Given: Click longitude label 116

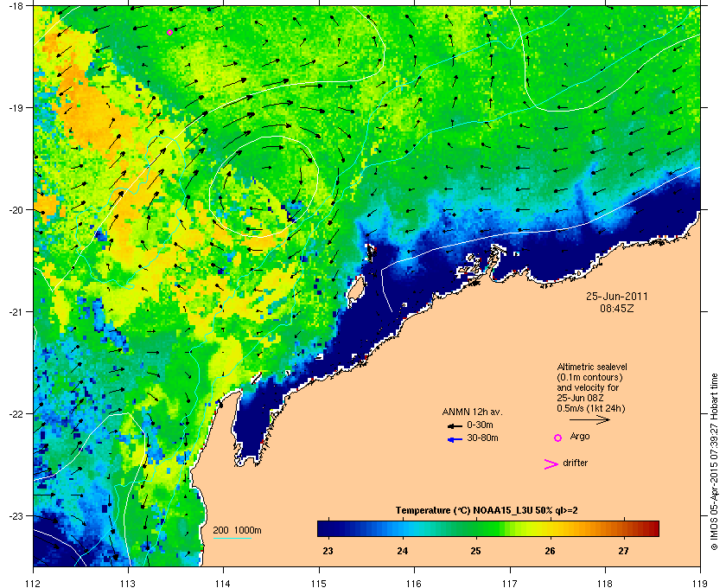Looking at the screenshot, I should pos(414,583).
